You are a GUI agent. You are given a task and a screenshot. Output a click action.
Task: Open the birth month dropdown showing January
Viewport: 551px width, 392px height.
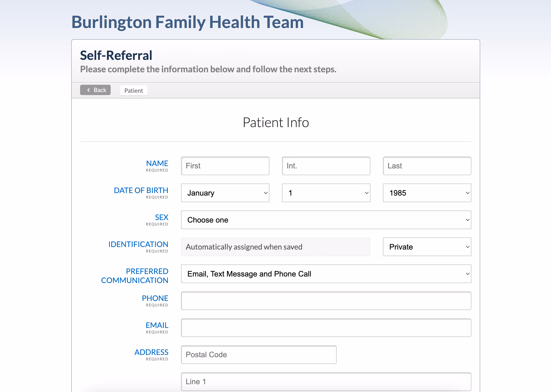225,193
